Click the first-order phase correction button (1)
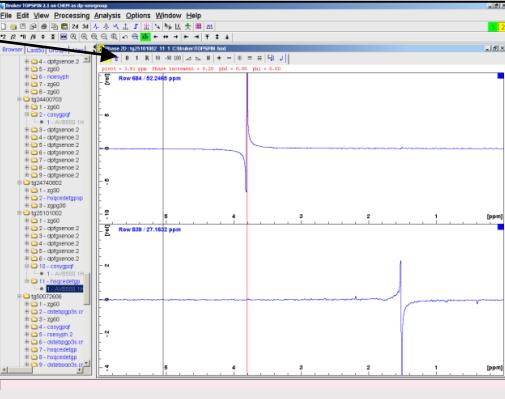 tap(137, 58)
